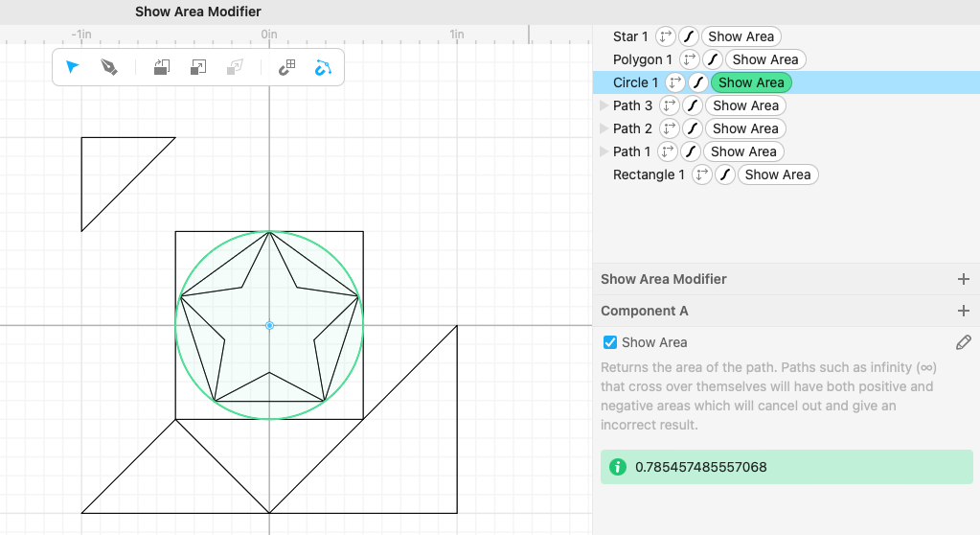Click the area result value field
The image size is (980, 535).
coord(786,467)
